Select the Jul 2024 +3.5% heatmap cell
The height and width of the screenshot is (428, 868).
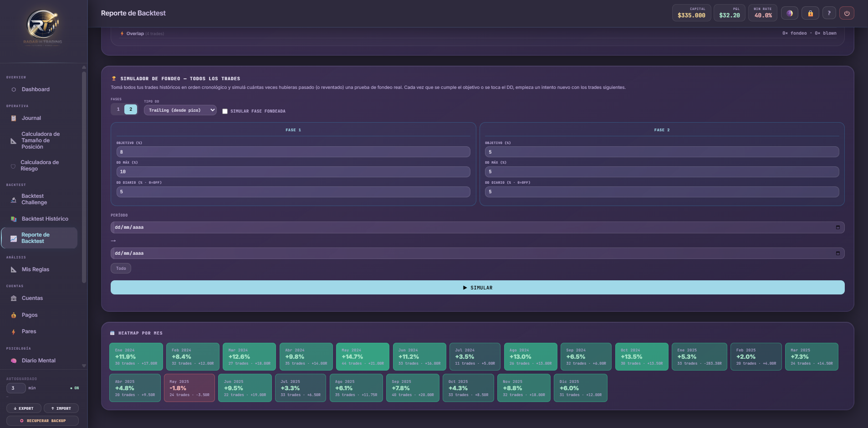point(475,356)
